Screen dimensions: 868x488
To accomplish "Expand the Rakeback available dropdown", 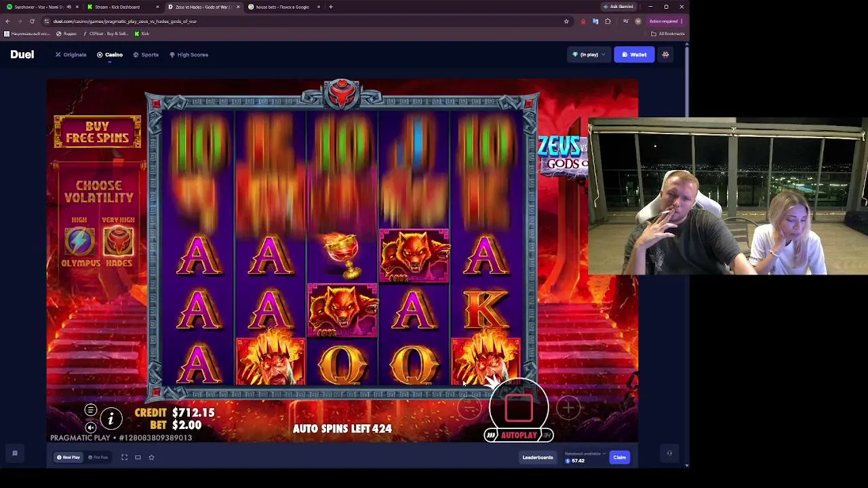I will pyautogui.click(x=584, y=453).
